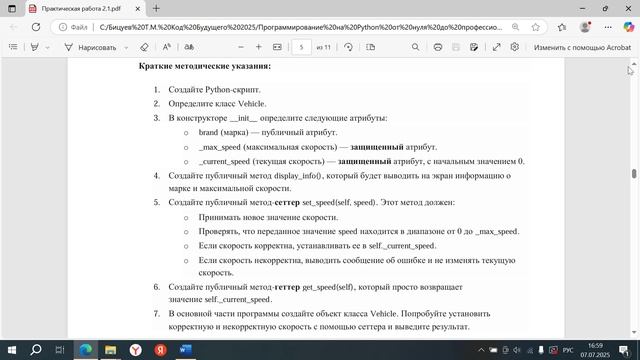
Task: Click the address bar with the file path
Action: [301, 27]
